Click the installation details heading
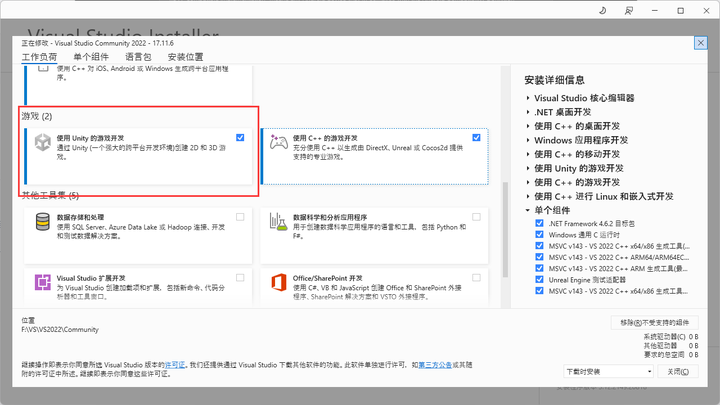 pos(555,80)
